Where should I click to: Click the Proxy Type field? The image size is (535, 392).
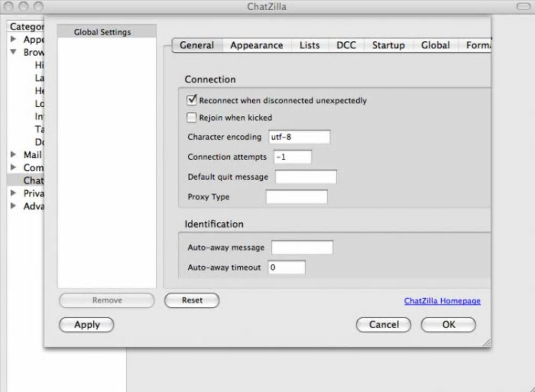click(296, 197)
